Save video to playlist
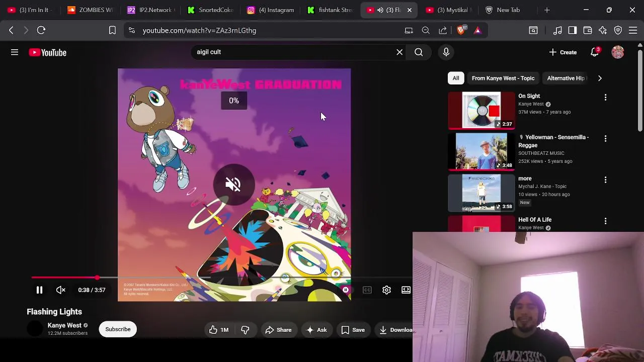 [x=353, y=330]
